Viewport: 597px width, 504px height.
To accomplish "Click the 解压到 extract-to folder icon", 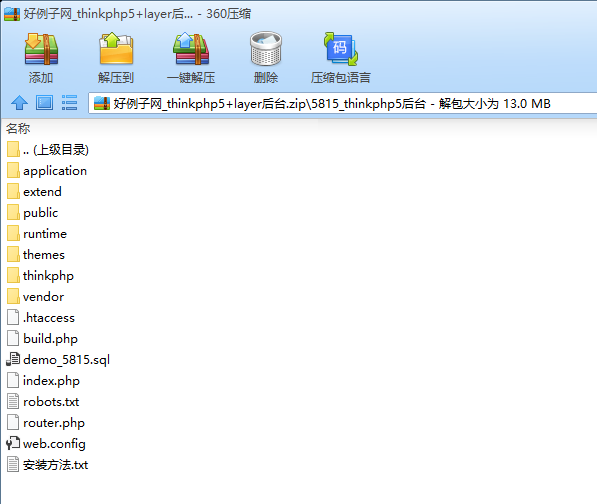I will (116, 49).
